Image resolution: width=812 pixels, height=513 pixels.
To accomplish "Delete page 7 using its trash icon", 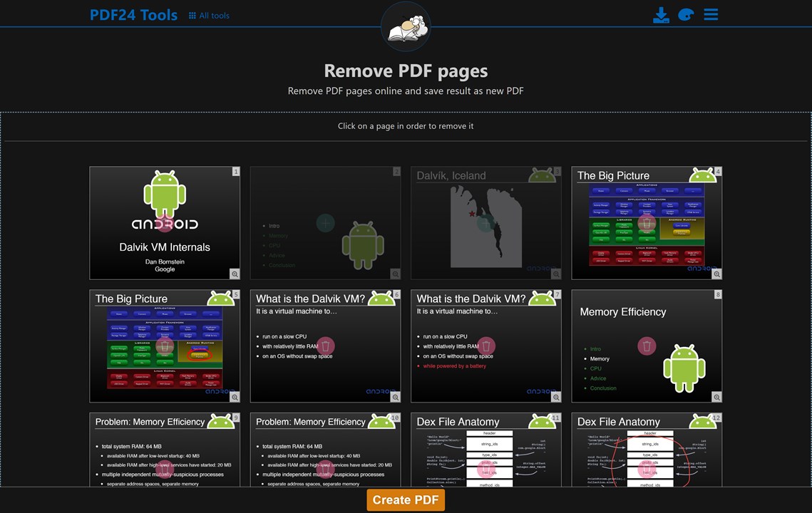I will click(x=485, y=346).
